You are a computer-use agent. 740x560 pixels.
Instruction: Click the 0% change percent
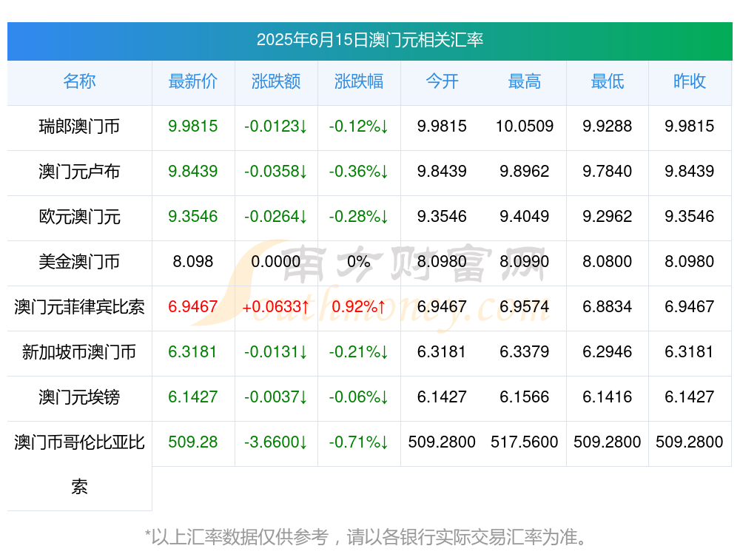359,261
